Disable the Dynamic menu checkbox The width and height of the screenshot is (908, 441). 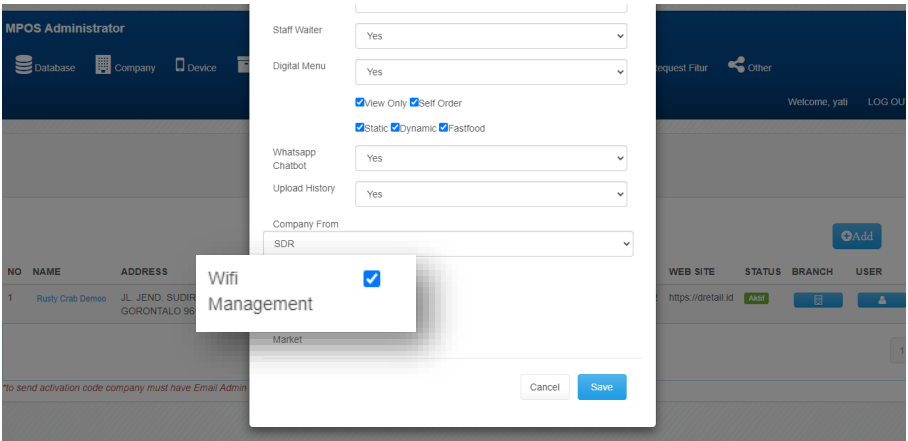tap(395, 128)
